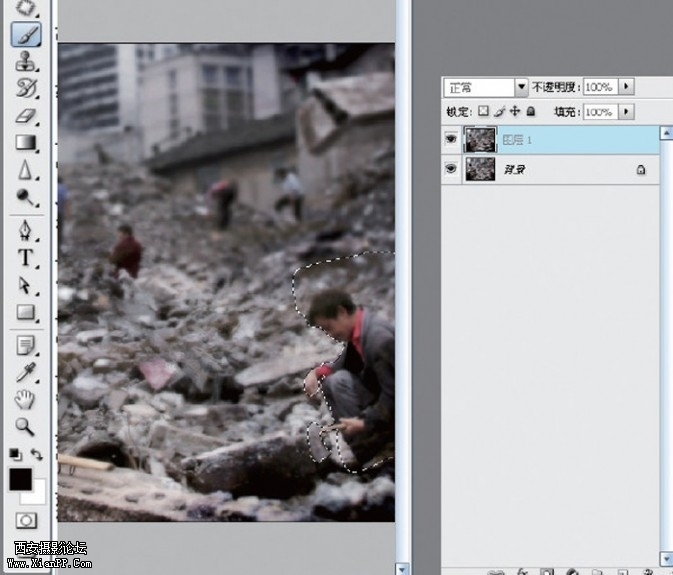Open the blend mode dropdown 正常
673x575 pixels.
pyautogui.click(x=520, y=87)
